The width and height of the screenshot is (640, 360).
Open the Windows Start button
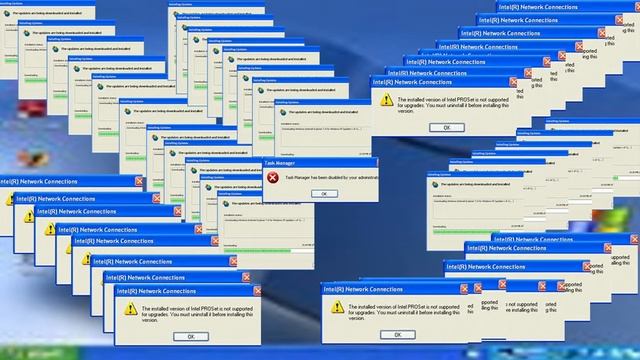click(40, 353)
